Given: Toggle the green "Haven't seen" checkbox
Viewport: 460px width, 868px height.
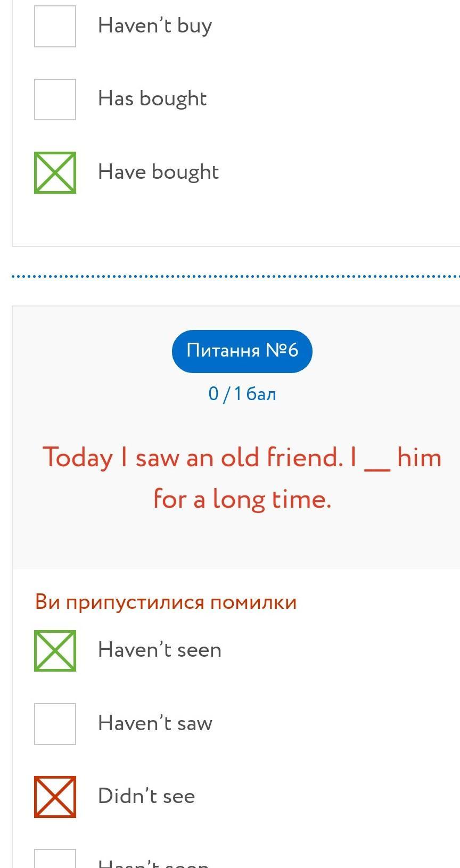Looking at the screenshot, I should coord(55,650).
